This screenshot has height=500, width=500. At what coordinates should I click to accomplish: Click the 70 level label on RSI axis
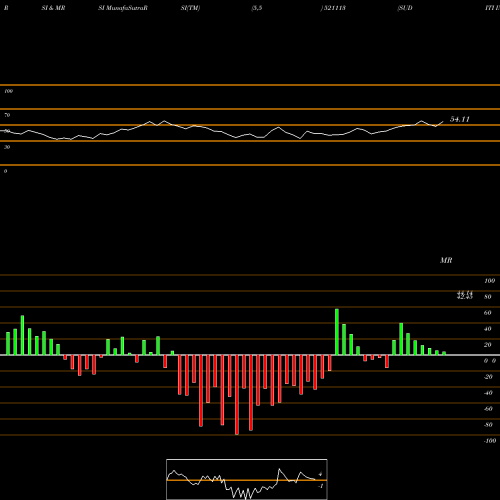[x=7, y=115]
